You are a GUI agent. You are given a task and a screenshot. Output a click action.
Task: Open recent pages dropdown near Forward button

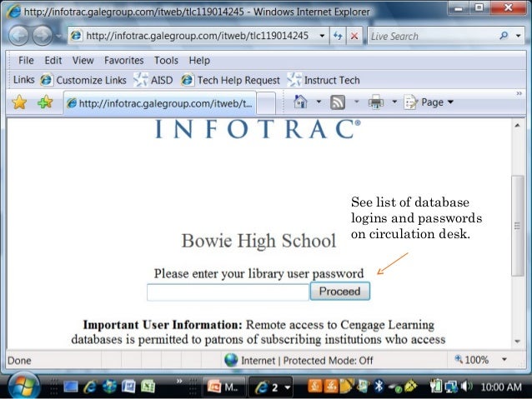tap(58, 36)
